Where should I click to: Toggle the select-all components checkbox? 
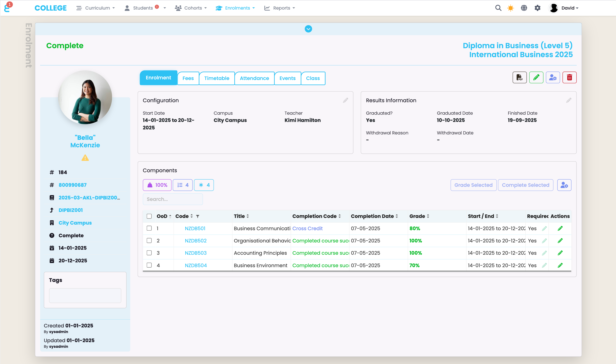(149, 216)
